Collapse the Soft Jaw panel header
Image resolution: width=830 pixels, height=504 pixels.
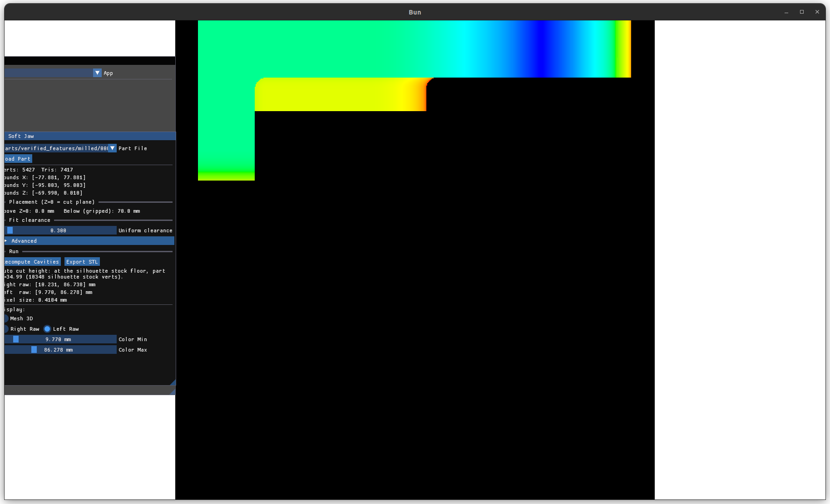90,136
